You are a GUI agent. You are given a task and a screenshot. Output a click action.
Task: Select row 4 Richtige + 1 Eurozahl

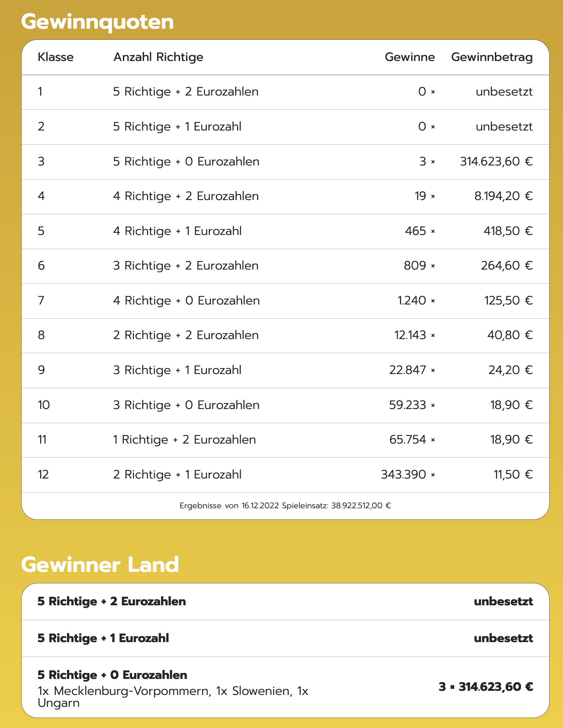tap(285, 231)
